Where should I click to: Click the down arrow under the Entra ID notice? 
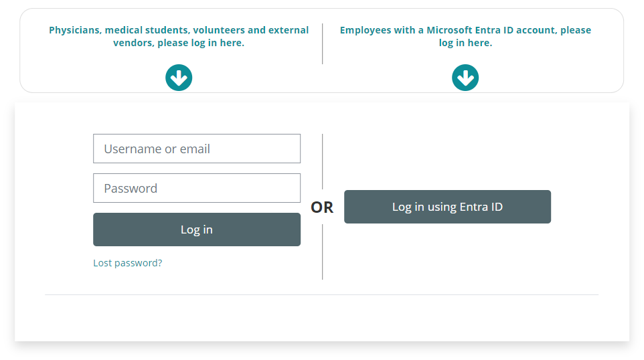click(465, 78)
